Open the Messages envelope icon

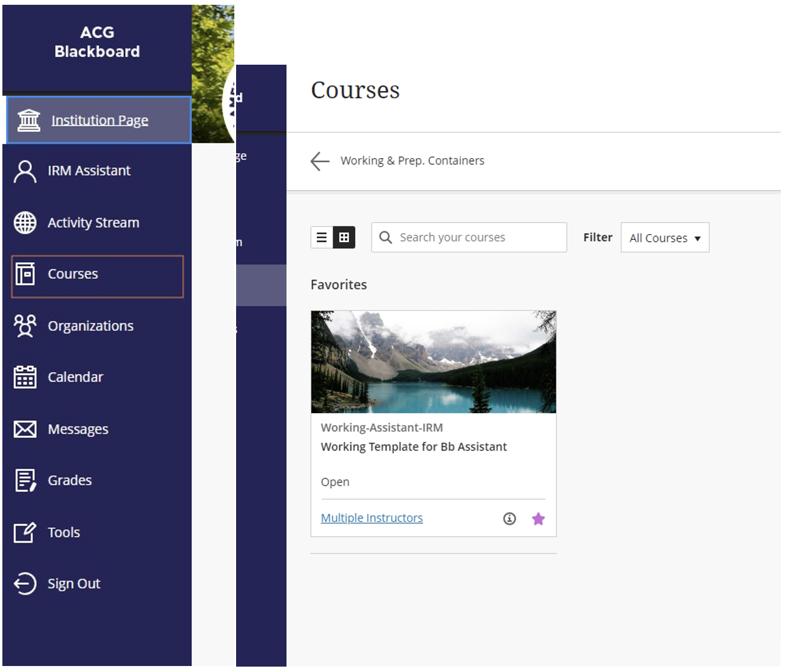(x=25, y=429)
